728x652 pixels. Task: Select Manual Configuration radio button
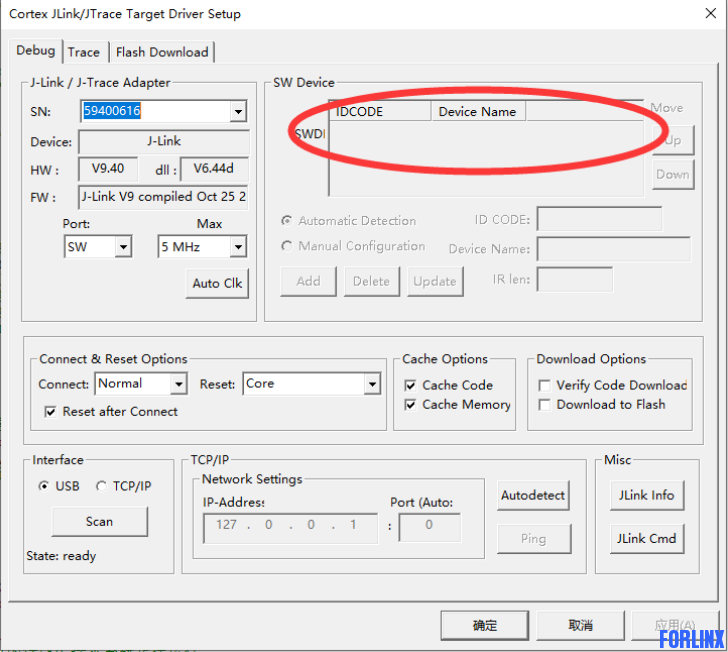[x=287, y=246]
